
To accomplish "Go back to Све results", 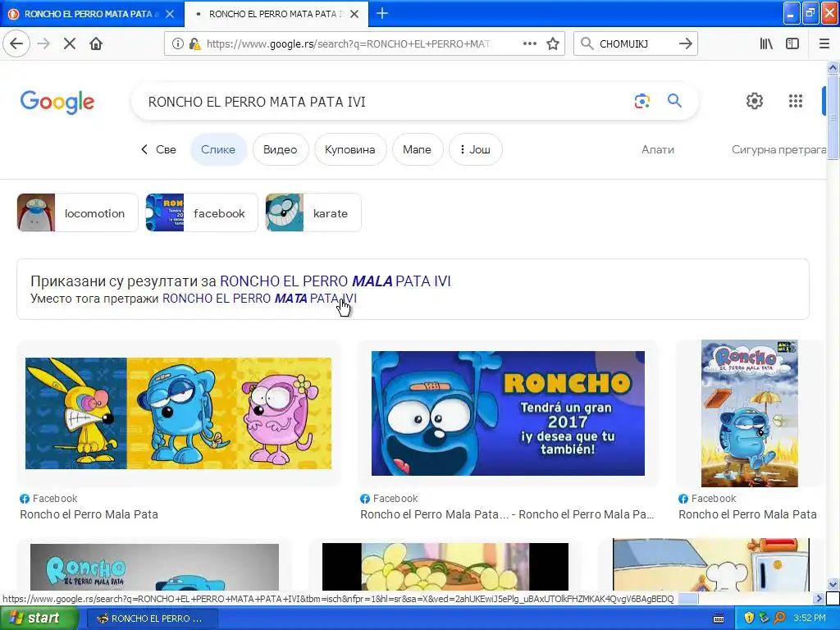I will coord(158,149).
